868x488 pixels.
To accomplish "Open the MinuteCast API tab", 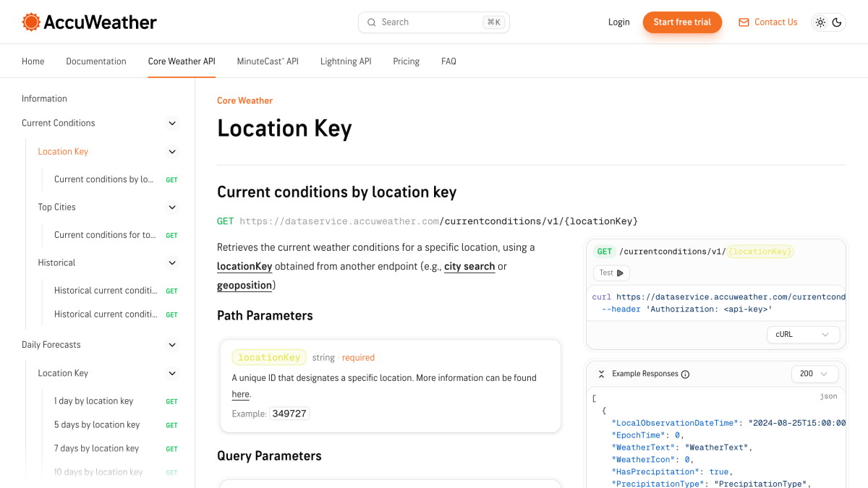I will (x=268, y=61).
